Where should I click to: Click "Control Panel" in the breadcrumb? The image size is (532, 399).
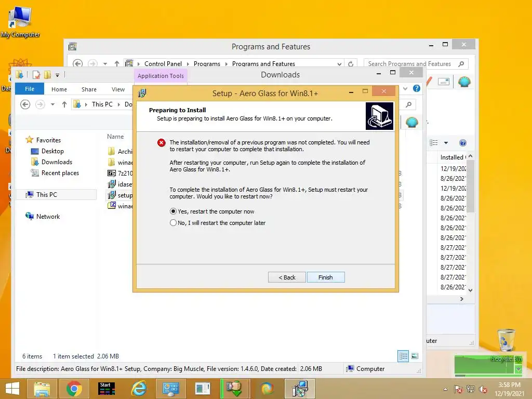163,64
